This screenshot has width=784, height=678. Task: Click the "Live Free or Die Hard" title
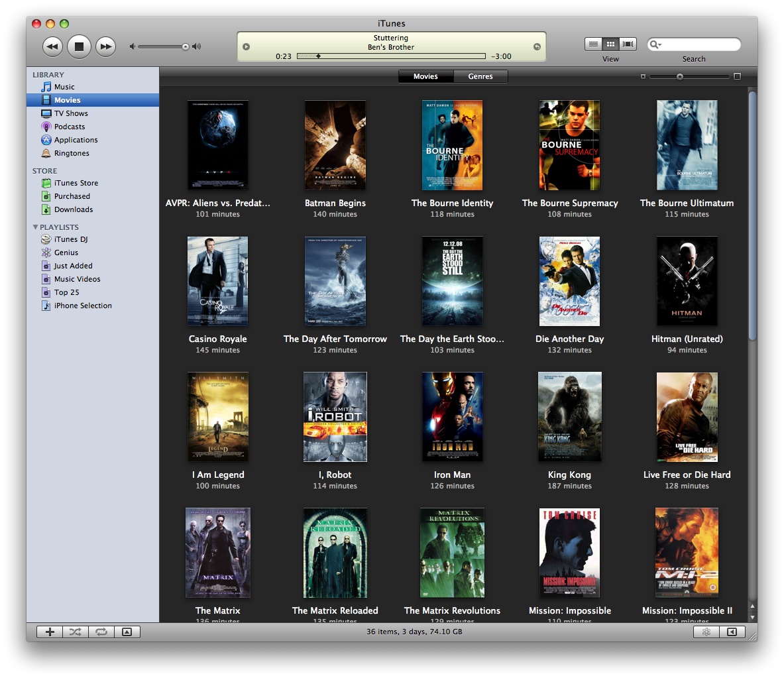pyautogui.click(x=687, y=475)
